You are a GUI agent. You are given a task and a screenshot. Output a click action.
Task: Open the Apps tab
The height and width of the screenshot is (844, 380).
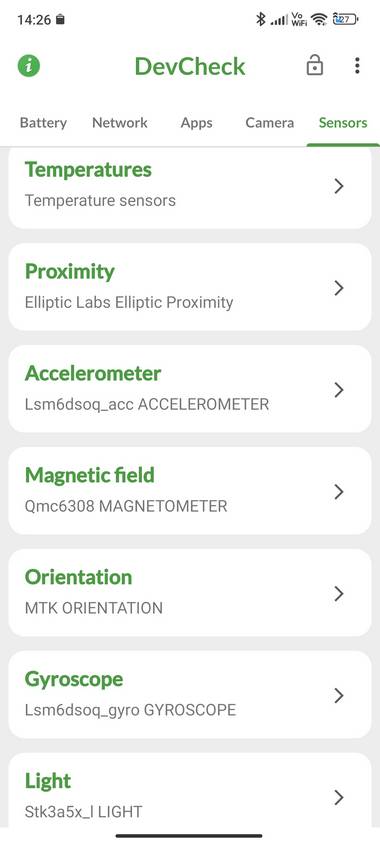tap(196, 123)
